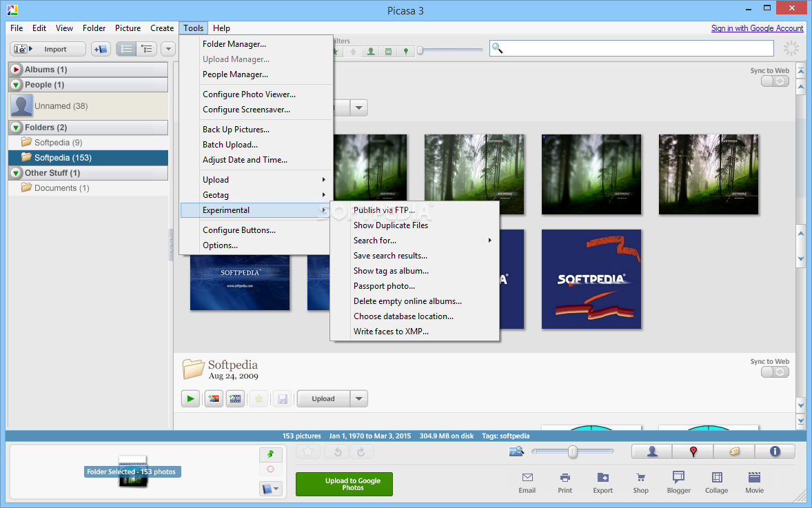Collapse the Folders (2) section
Viewport: 812px width, 508px height.
click(16, 128)
